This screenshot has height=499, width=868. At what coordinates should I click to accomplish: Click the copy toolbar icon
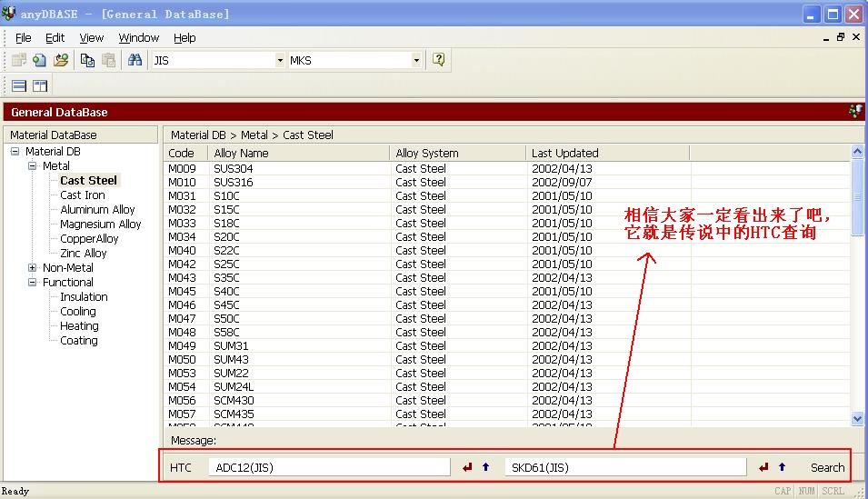[x=87, y=60]
